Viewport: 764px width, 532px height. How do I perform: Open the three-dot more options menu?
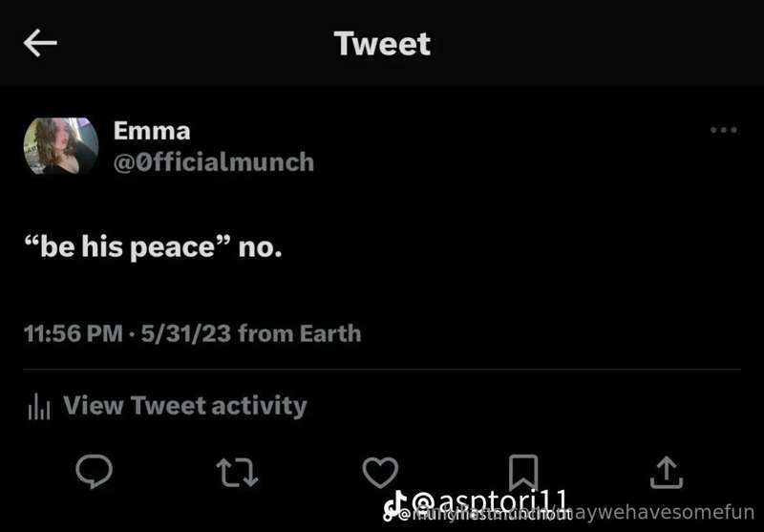coord(724,130)
